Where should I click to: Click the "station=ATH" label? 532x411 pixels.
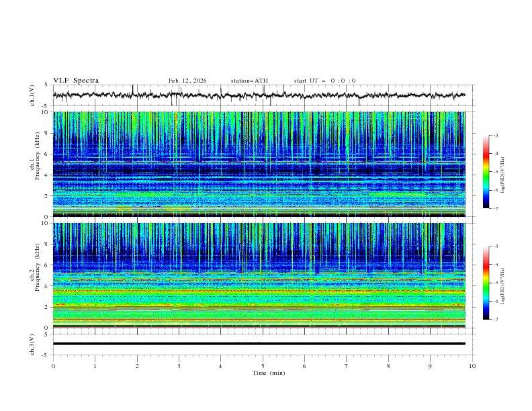point(249,81)
